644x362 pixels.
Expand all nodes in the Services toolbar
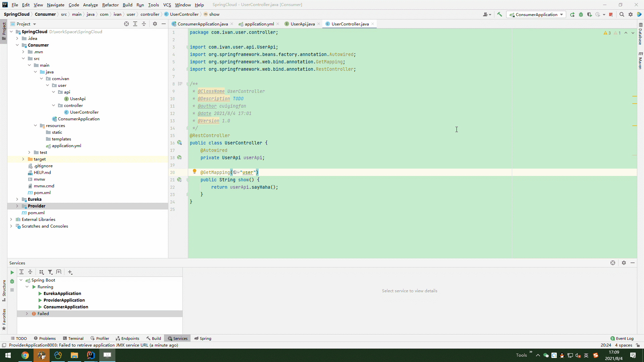click(x=21, y=272)
